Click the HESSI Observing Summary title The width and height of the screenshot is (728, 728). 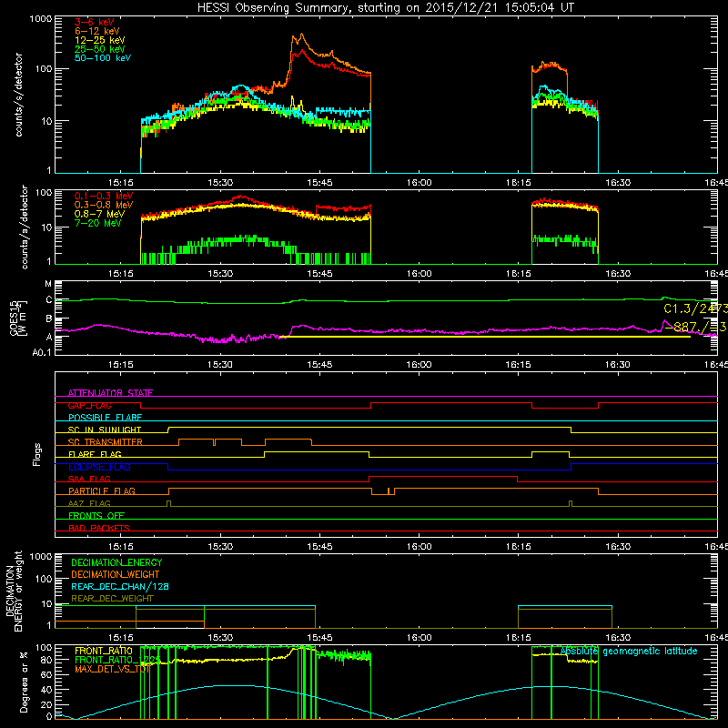click(385, 7)
